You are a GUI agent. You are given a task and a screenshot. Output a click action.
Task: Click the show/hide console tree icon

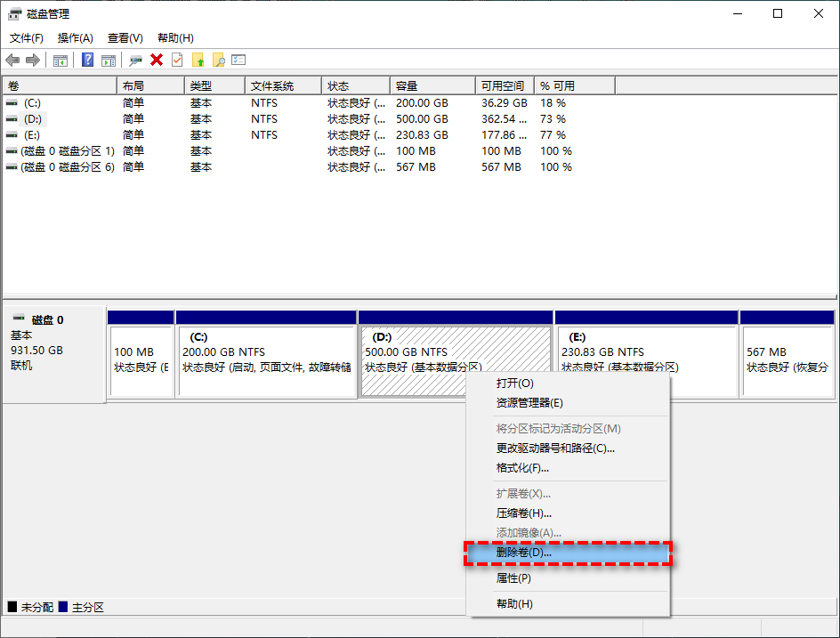tap(61, 60)
